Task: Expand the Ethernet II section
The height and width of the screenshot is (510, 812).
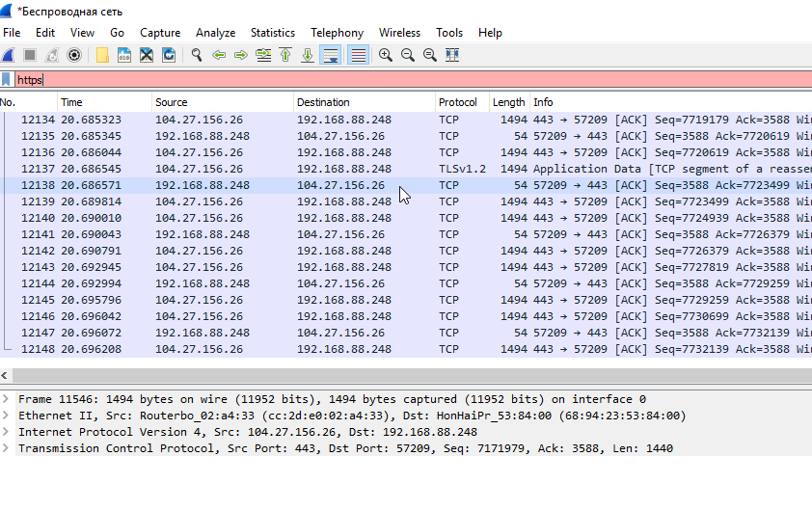Action: (6, 416)
